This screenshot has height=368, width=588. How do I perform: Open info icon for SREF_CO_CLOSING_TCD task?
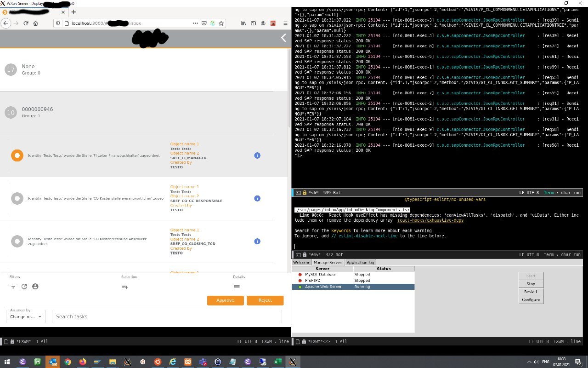257,241
